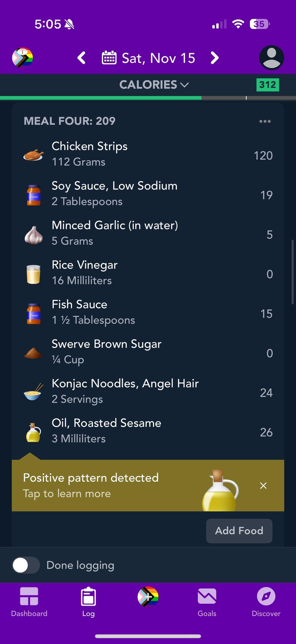Open the Oil, Roasted Sesame entry
The width and height of the screenshot is (296, 644).
tap(148, 431)
